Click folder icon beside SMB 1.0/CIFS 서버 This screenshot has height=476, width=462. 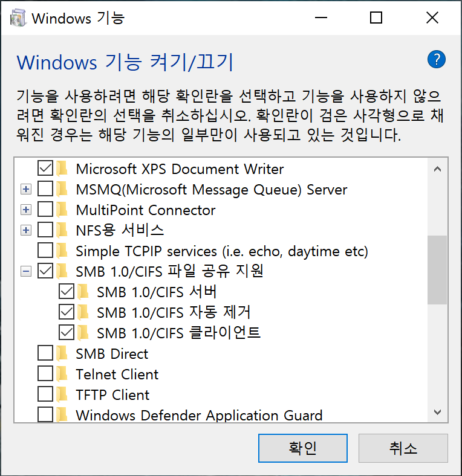(x=83, y=292)
